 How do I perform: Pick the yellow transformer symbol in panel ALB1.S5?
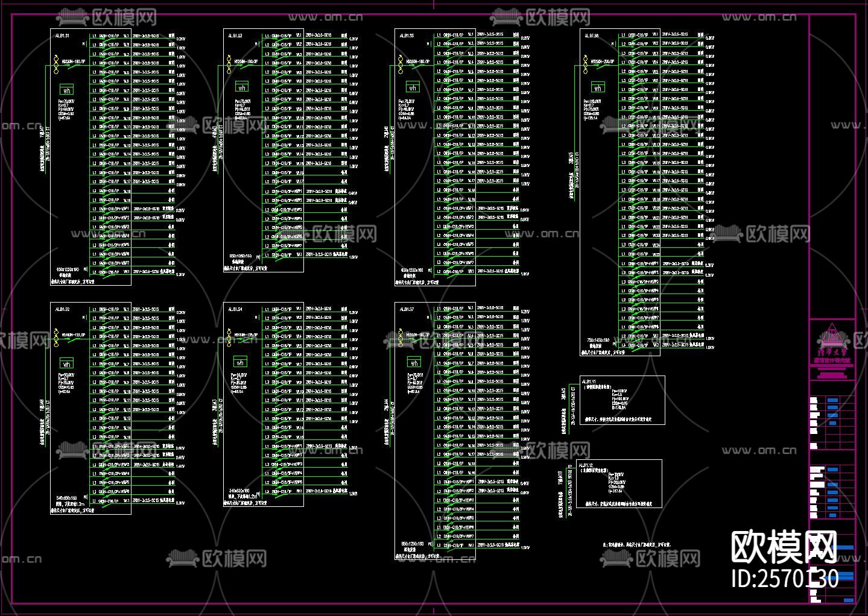(x=401, y=63)
